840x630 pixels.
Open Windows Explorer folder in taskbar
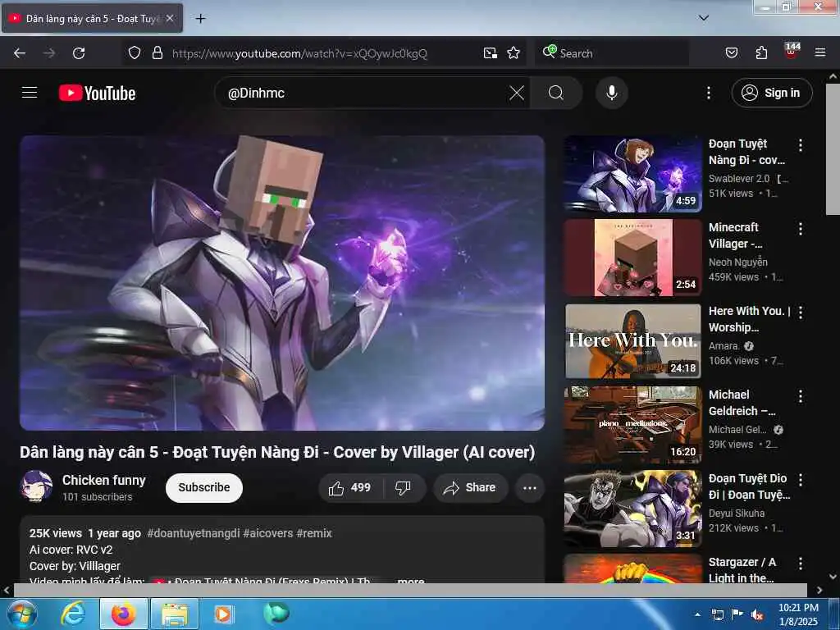click(175, 614)
